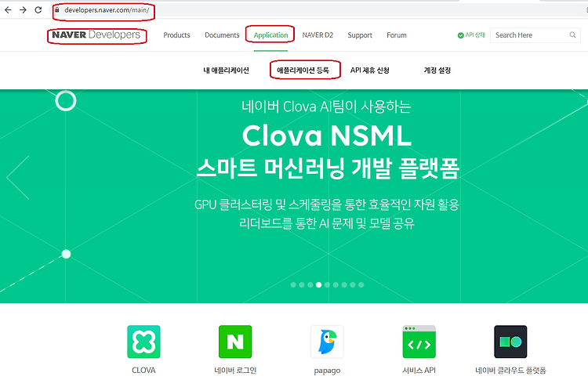The height and width of the screenshot is (387, 588).
Task: Click the CLOVA text label
Action: (143, 370)
